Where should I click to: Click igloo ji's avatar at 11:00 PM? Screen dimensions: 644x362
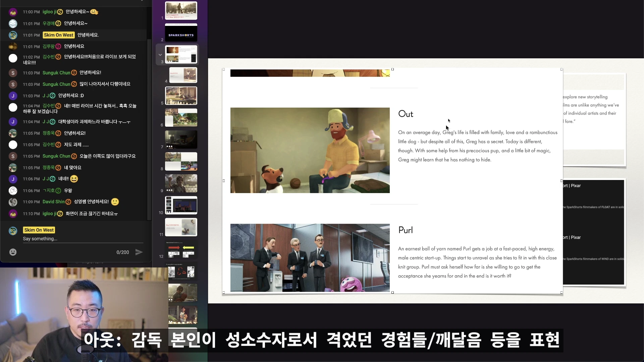pyautogui.click(x=13, y=12)
